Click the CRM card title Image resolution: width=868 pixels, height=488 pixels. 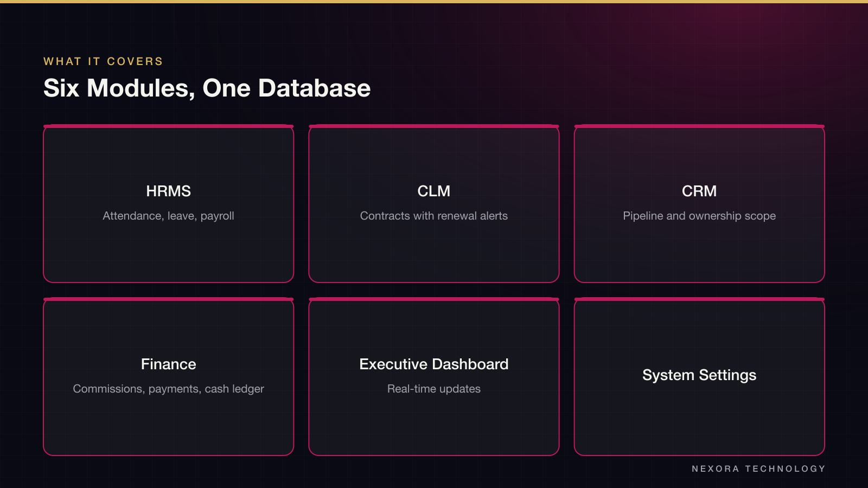point(699,191)
